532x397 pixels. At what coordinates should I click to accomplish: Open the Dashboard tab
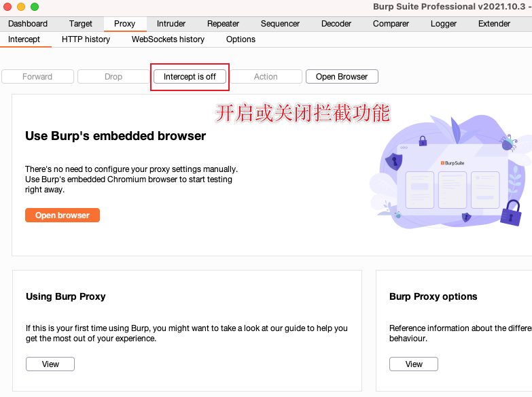tap(28, 24)
